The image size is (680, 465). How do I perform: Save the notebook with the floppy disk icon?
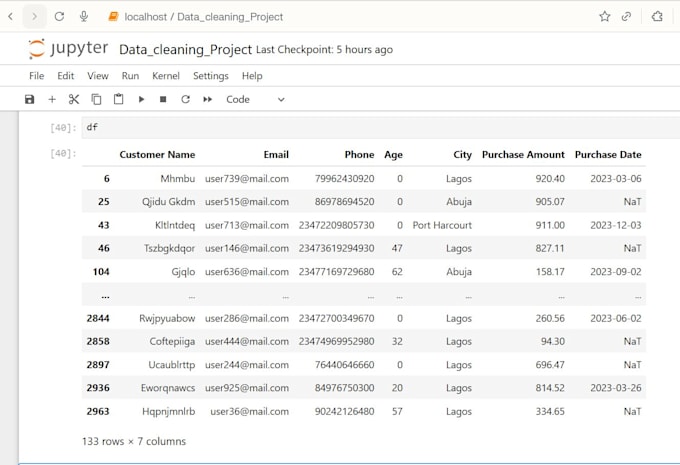[x=29, y=99]
